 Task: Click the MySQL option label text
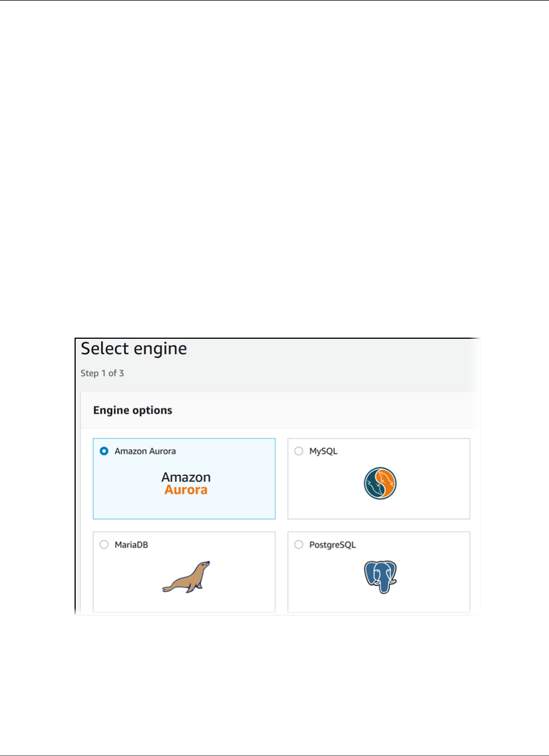tap(323, 451)
